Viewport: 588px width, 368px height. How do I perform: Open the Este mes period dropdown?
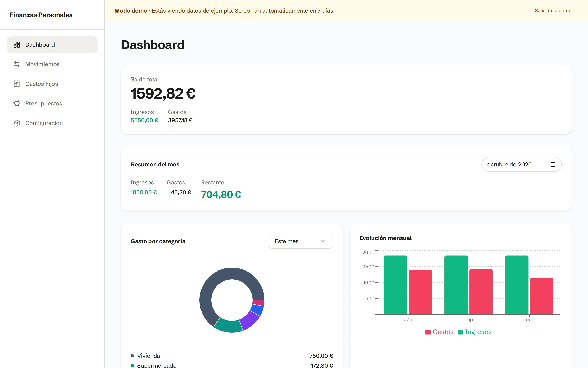300,241
